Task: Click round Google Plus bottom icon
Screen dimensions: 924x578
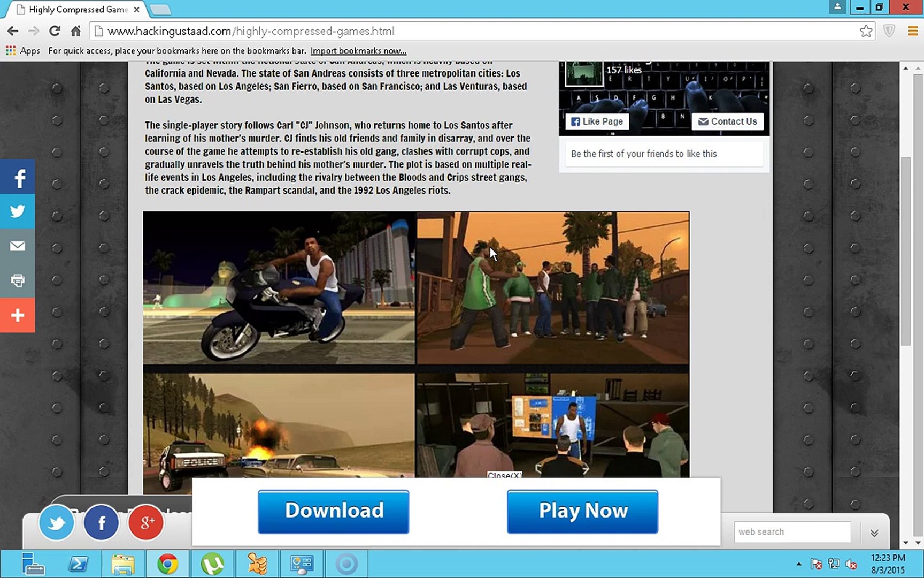Action: [145, 522]
